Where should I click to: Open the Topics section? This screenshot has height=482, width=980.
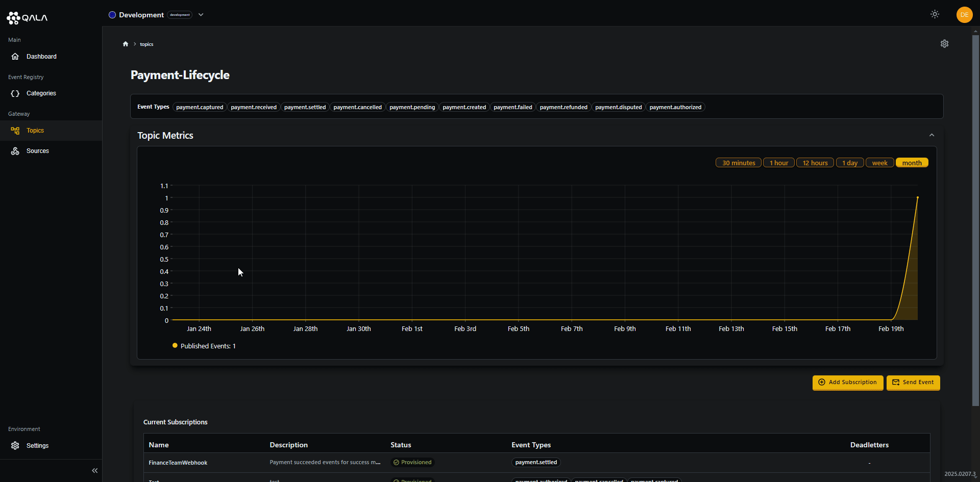[x=35, y=130]
